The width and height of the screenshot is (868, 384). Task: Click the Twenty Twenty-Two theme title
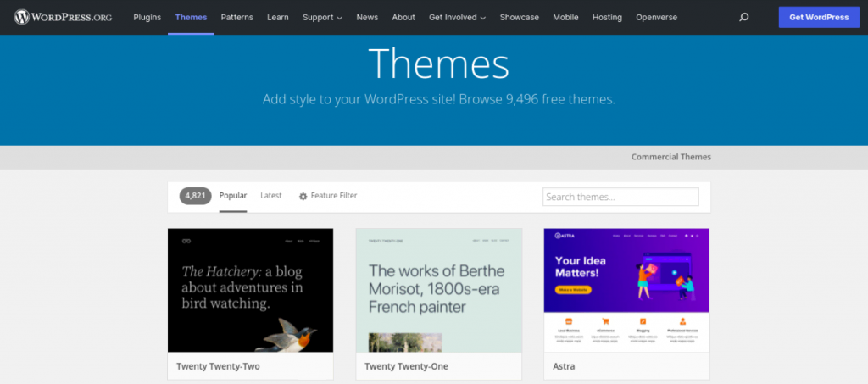(218, 366)
